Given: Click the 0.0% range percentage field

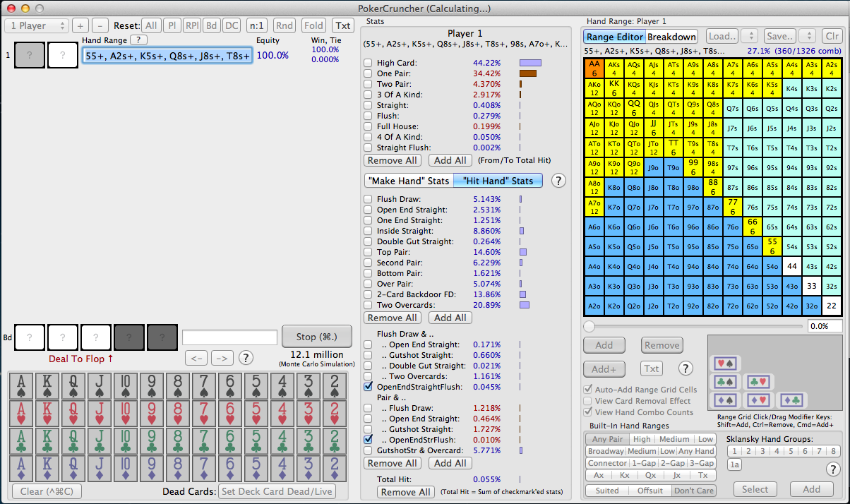Looking at the screenshot, I should coord(825,326).
